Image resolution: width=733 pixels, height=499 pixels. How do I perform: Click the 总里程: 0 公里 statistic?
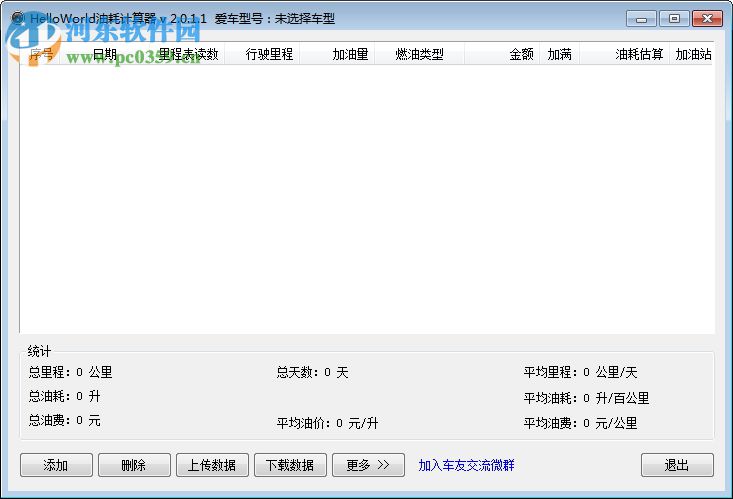pos(71,372)
